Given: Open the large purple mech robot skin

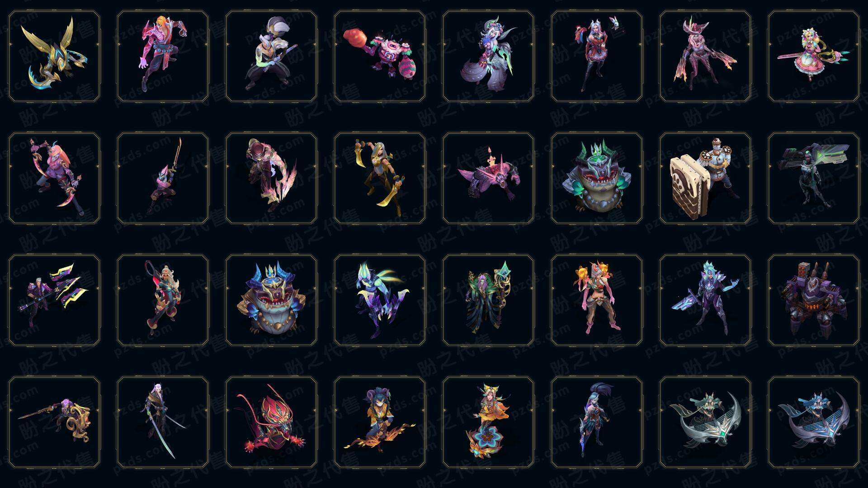Looking at the screenshot, I should point(814,300).
